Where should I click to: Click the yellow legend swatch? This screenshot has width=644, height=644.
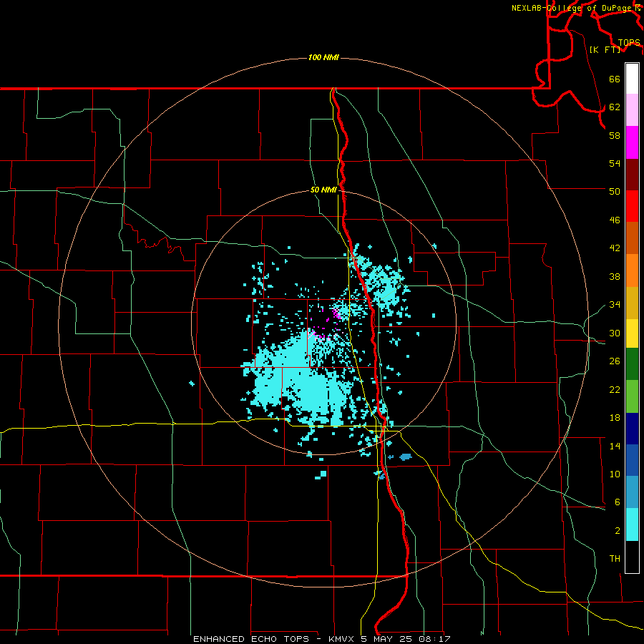(632, 333)
